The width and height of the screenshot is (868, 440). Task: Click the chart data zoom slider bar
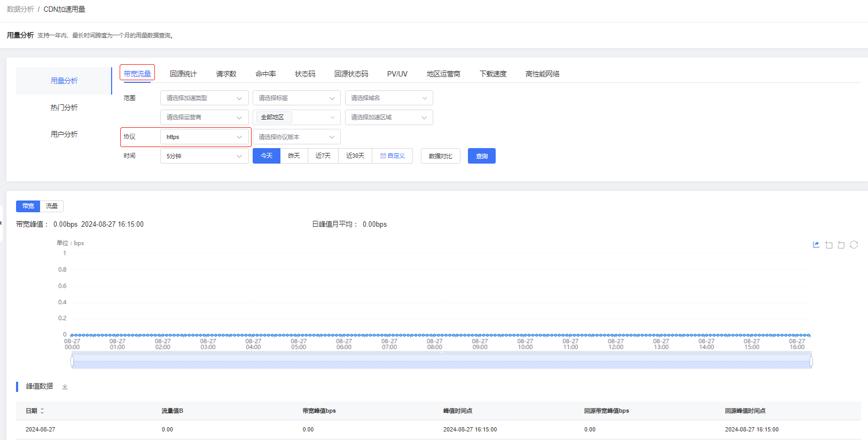click(x=442, y=361)
